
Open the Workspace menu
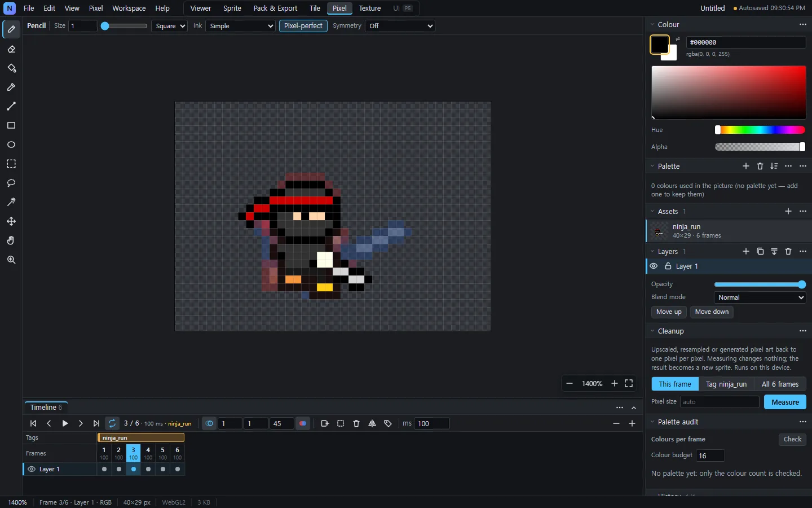[129, 8]
